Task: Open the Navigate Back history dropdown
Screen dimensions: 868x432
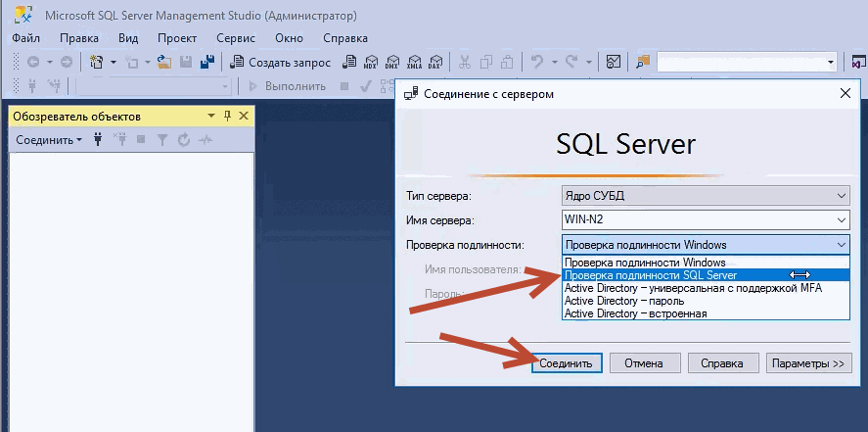Action: (49, 63)
